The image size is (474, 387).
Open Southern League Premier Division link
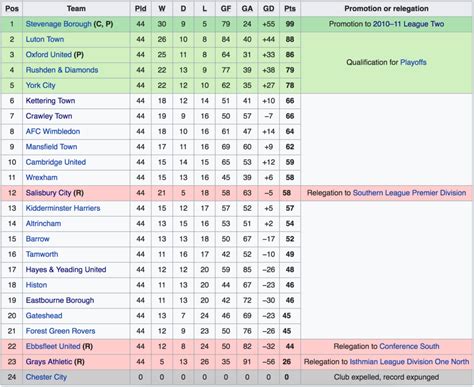point(409,193)
